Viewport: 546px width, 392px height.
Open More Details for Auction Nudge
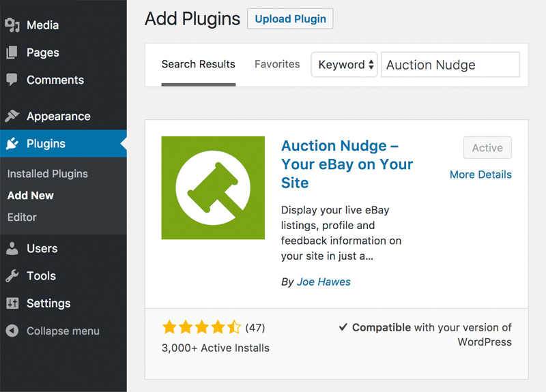pyautogui.click(x=480, y=175)
